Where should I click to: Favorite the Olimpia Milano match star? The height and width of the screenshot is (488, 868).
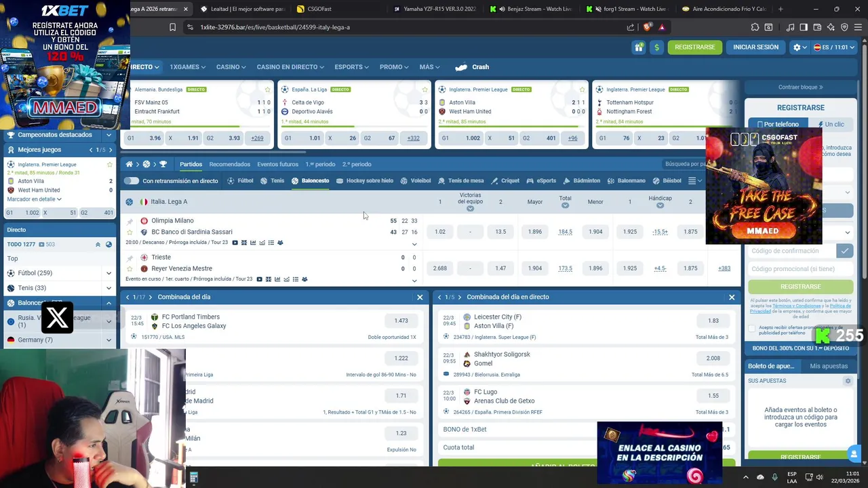[130, 232]
